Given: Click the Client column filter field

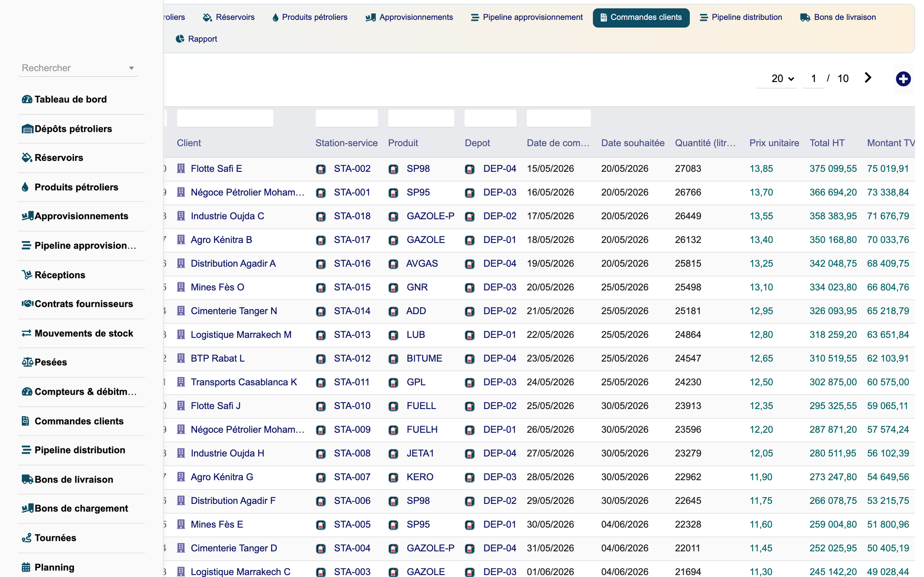Looking at the screenshot, I should point(225,118).
